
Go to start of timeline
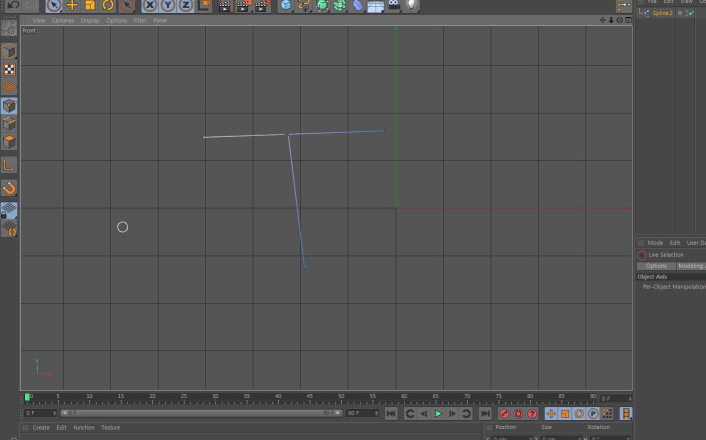391,413
